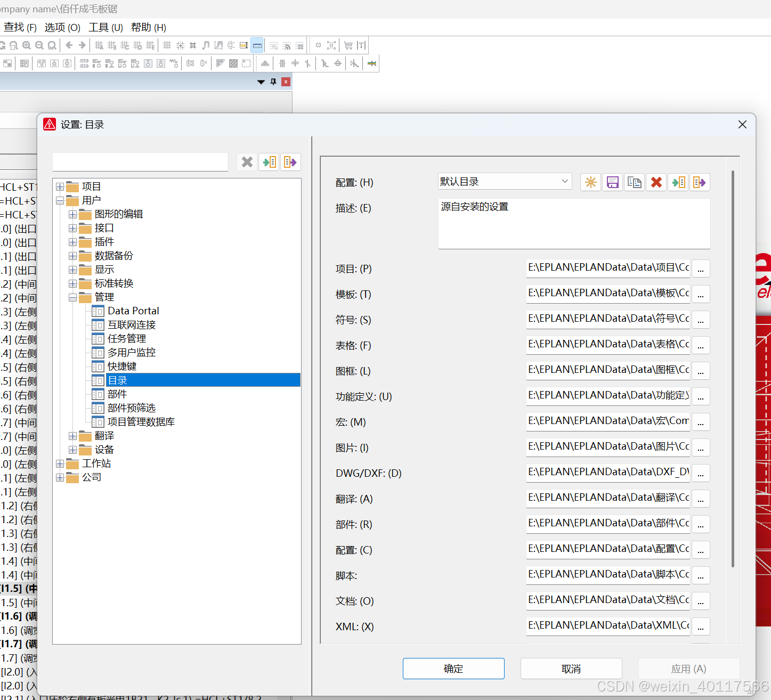The image size is (771, 700).
Task: Import settings via icon above the settings tree
Action: tap(269, 162)
